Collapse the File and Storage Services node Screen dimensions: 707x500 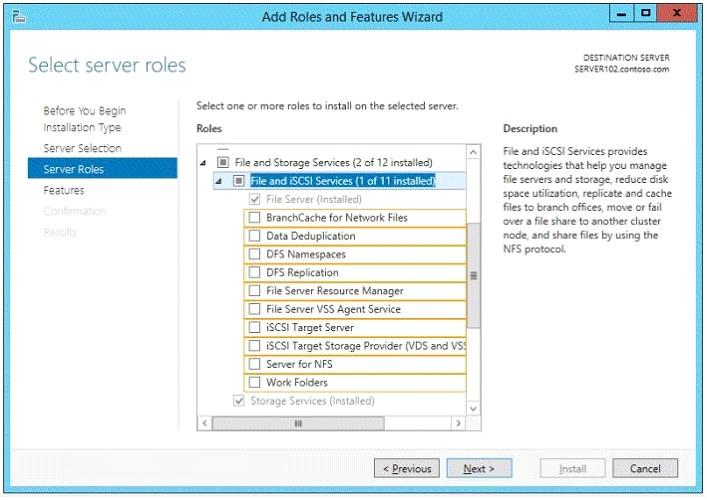click(x=203, y=163)
